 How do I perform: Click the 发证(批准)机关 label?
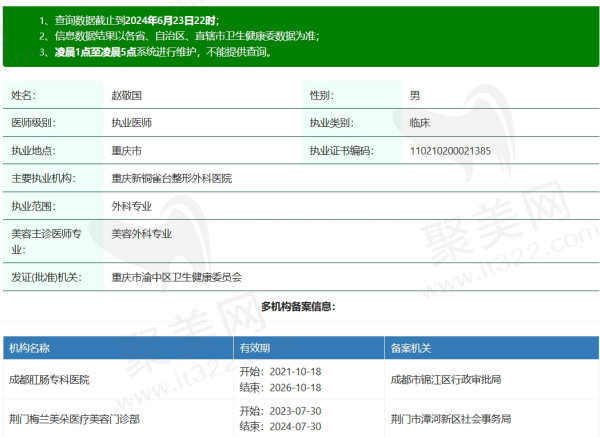[x=46, y=277]
